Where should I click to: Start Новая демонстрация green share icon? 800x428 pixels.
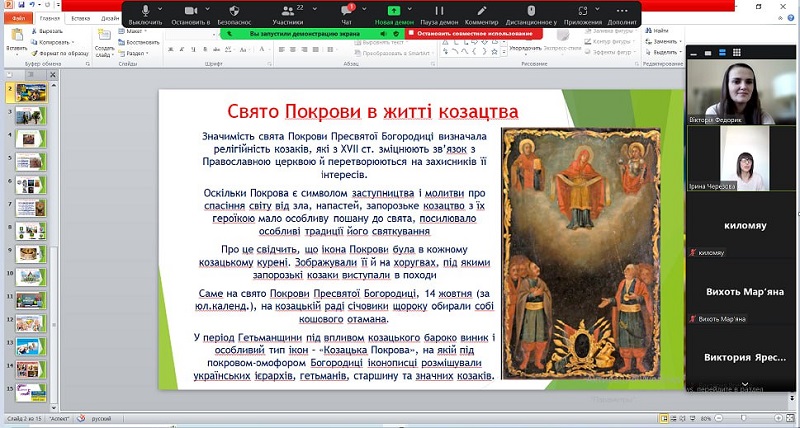click(x=394, y=14)
